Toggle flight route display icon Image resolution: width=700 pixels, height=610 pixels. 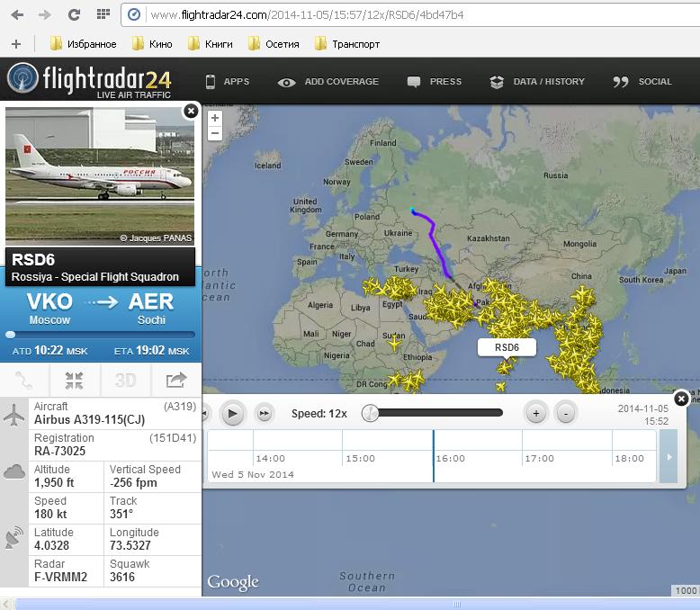(24, 381)
